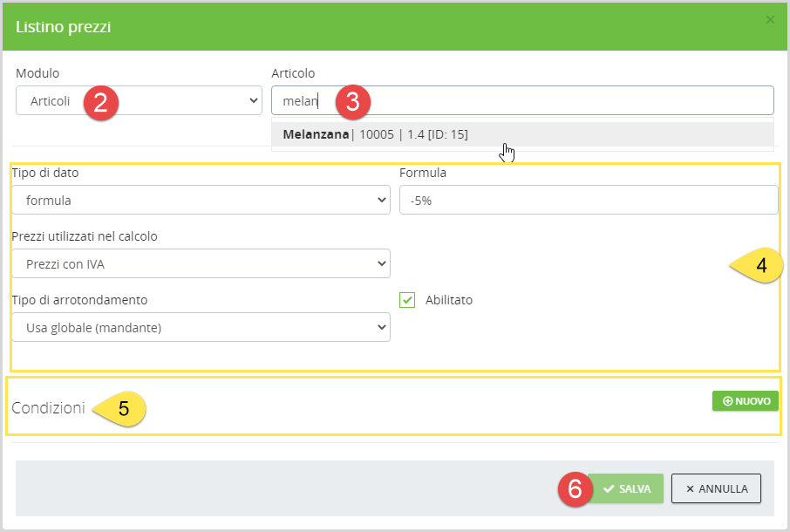Click the red step marker numbered 3

point(352,102)
